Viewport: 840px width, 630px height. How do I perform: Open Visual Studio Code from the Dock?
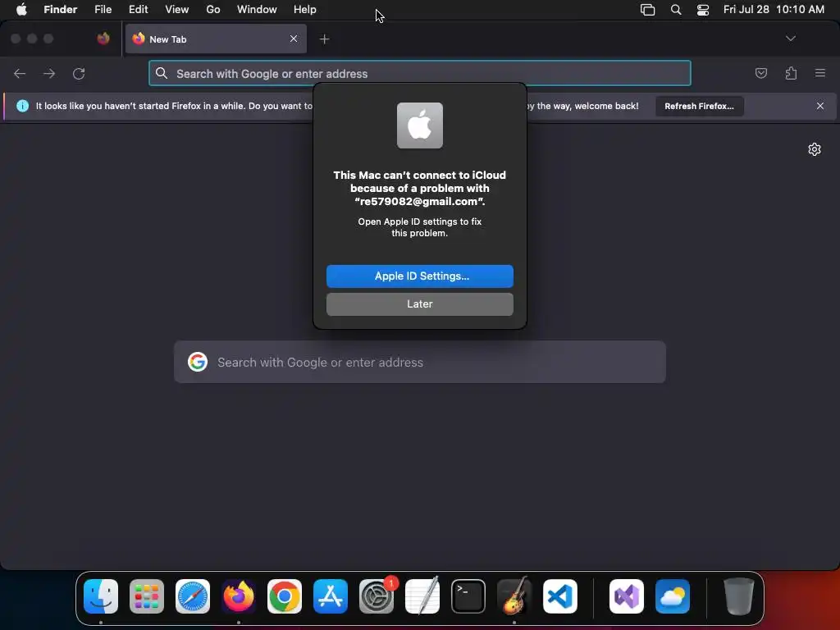coord(559,596)
